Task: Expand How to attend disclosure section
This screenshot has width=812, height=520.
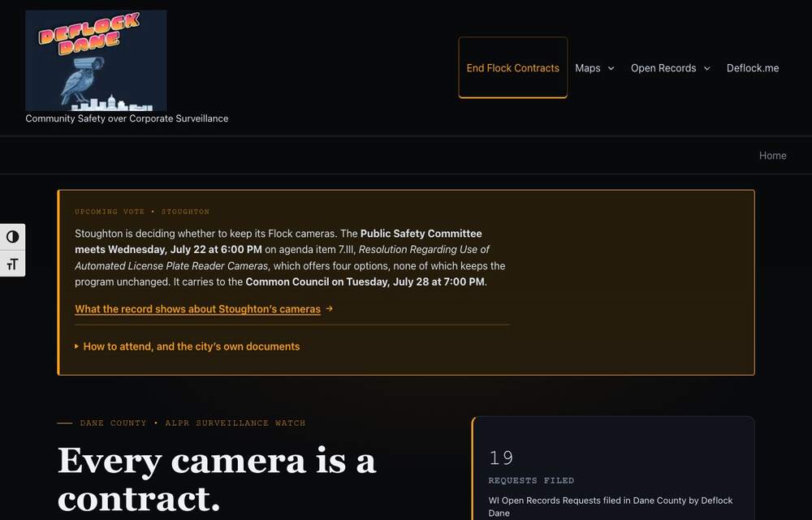Action: coord(187,346)
